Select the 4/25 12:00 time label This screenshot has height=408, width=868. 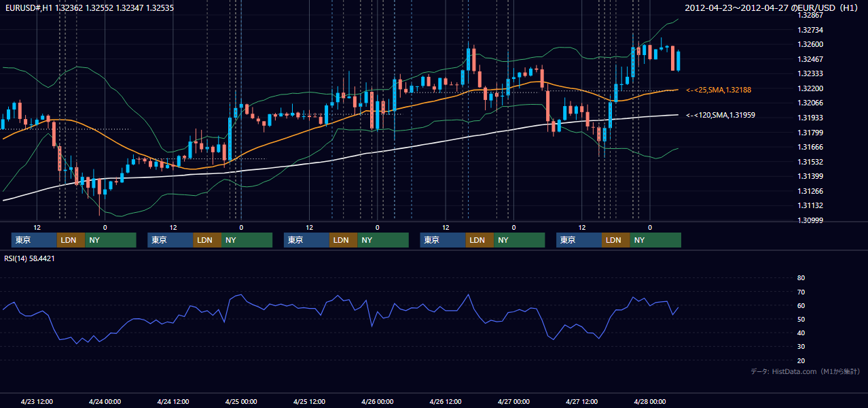point(309,401)
